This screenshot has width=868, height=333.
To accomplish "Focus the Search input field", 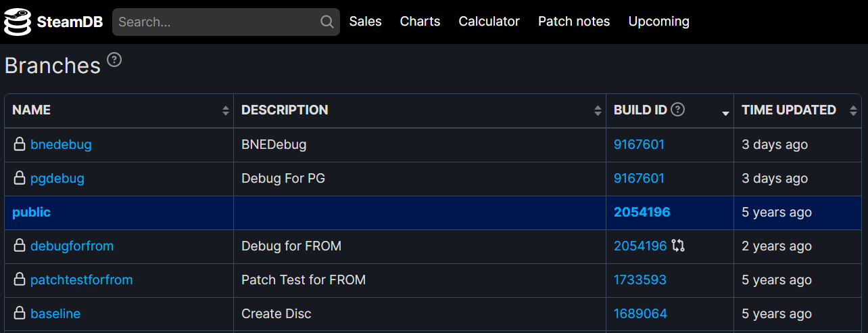I will pyautogui.click(x=216, y=22).
